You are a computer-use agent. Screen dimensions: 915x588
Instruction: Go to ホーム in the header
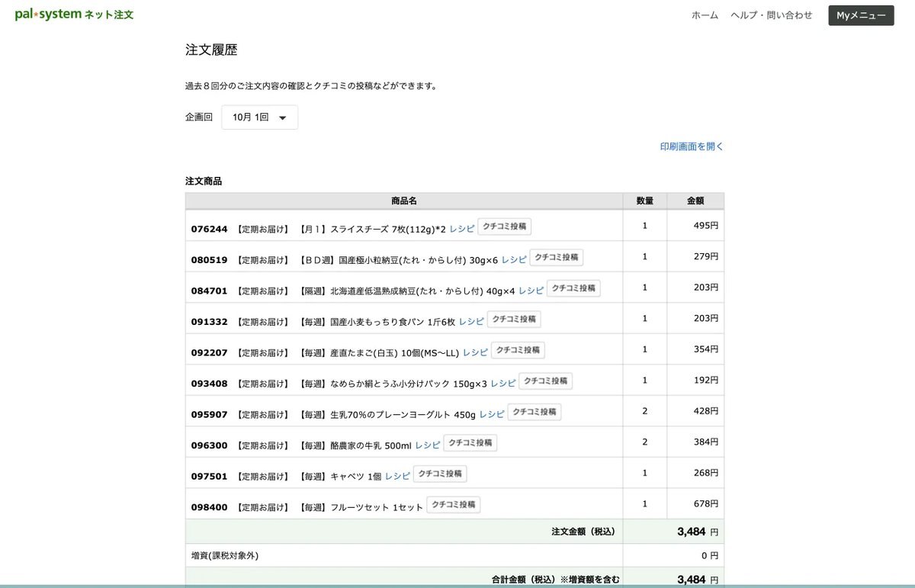[x=705, y=15]
